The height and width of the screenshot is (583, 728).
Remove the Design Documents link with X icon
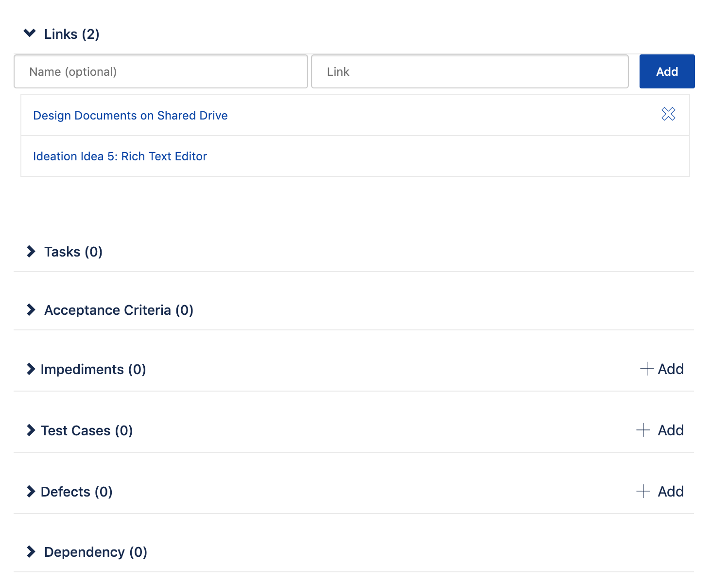pos(668,114)
